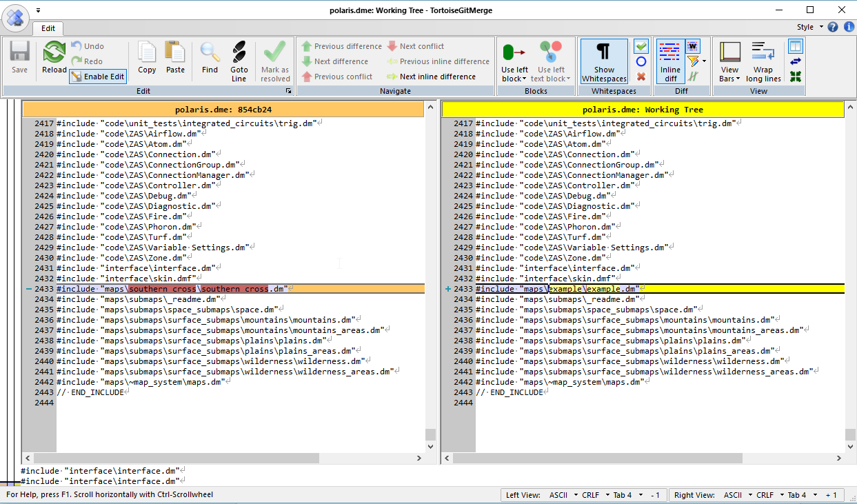Click the blue swap left and right views arrows
This screenshot has width=857, height=504.
click(796, 61)
